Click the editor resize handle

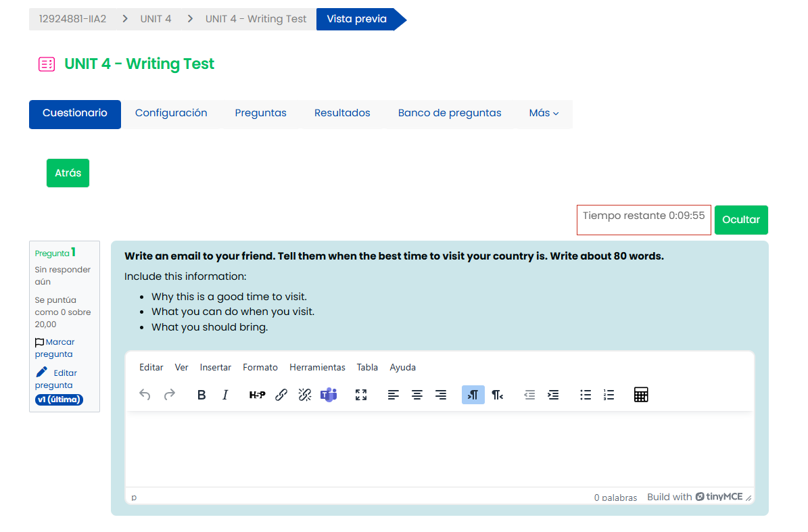coord(748,498)
